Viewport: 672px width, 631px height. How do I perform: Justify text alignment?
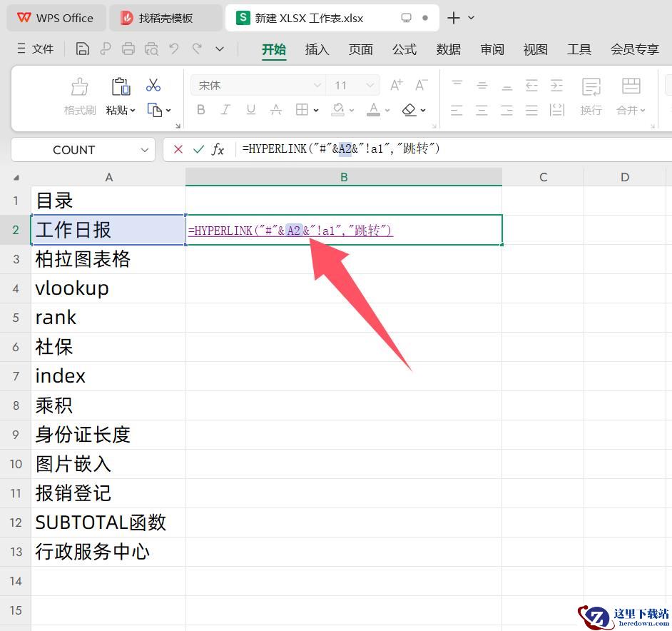pyautogui.click(x=531, y=110)
